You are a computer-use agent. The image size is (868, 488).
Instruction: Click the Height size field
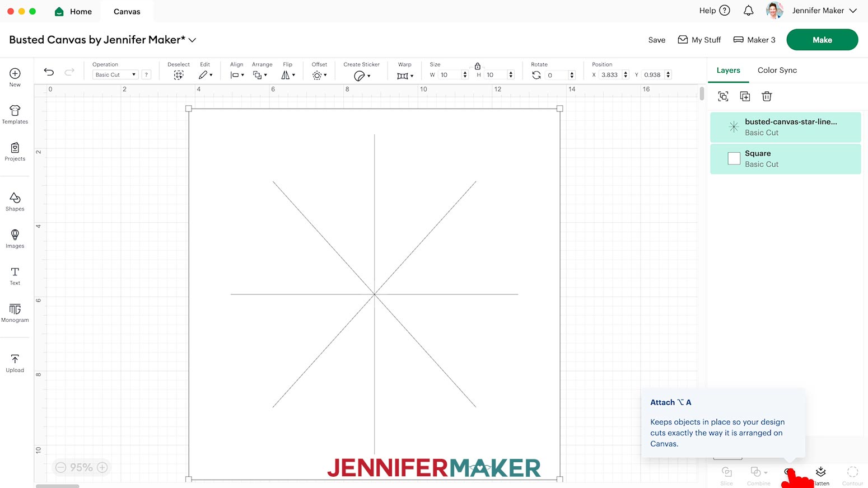(496, 75)
